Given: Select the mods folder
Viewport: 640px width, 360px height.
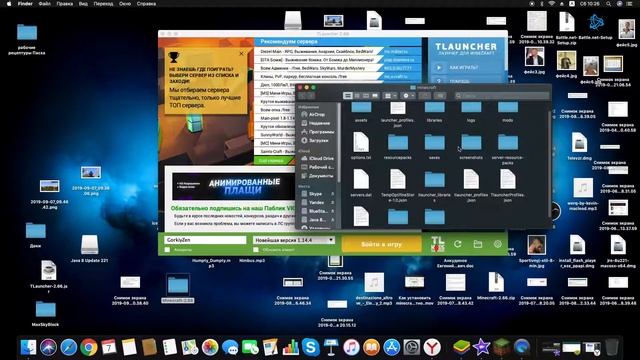Looking at the screenshot, I should [x=508, y=111].
